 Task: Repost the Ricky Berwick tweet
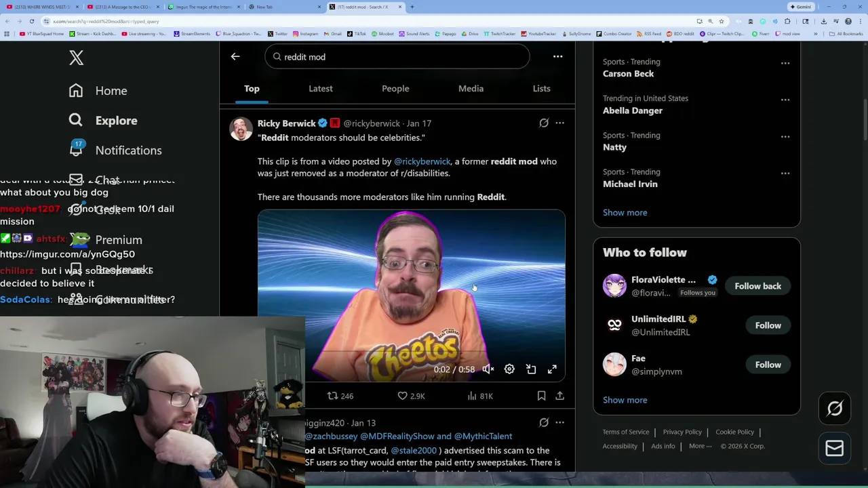point(340,396)
